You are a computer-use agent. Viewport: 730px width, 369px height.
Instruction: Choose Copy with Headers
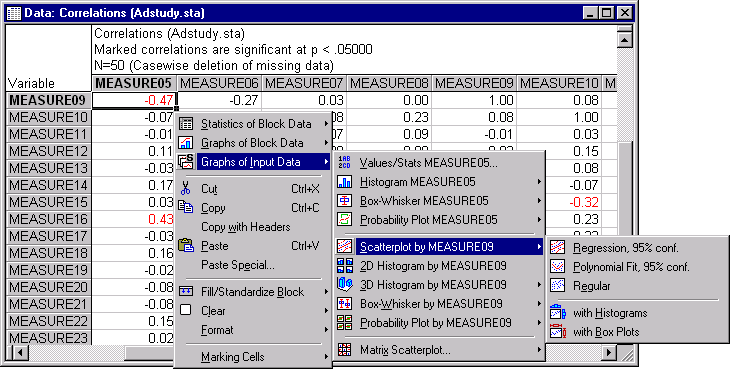point(245,227)
